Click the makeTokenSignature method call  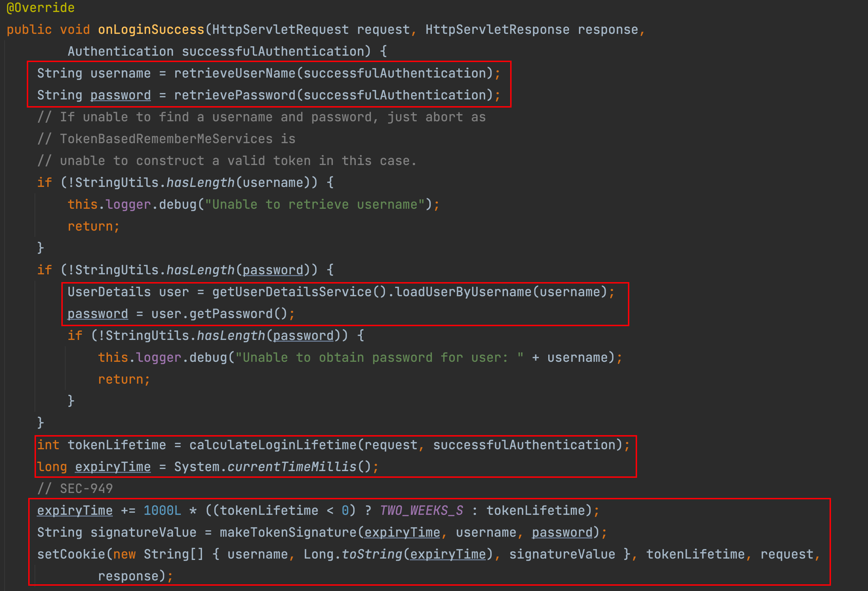288,533
